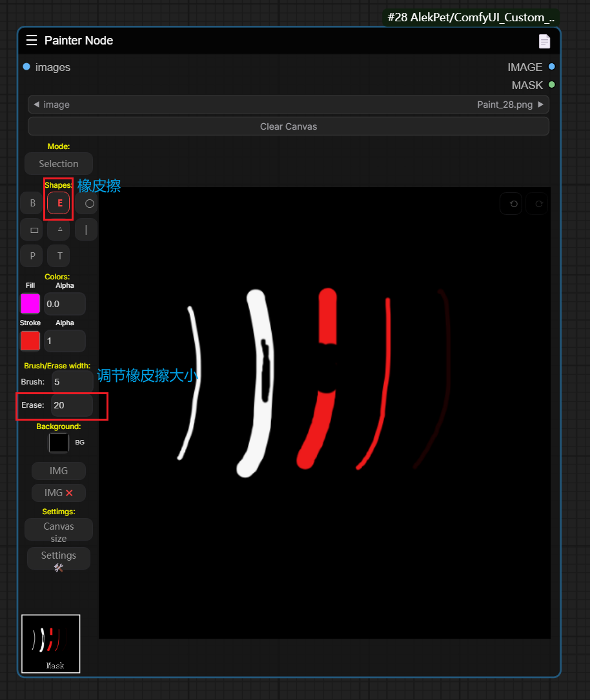Select the Line shape tool
590x700 pixels.
86,230
